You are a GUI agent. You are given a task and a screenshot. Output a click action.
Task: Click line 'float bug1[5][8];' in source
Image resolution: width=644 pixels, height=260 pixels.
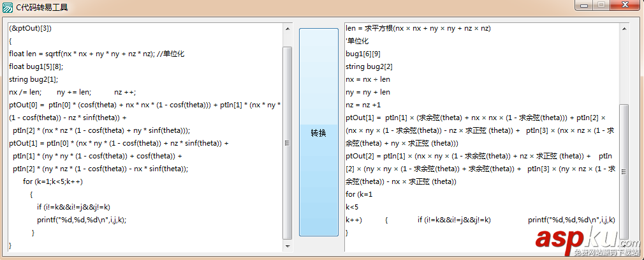(36, 66)
